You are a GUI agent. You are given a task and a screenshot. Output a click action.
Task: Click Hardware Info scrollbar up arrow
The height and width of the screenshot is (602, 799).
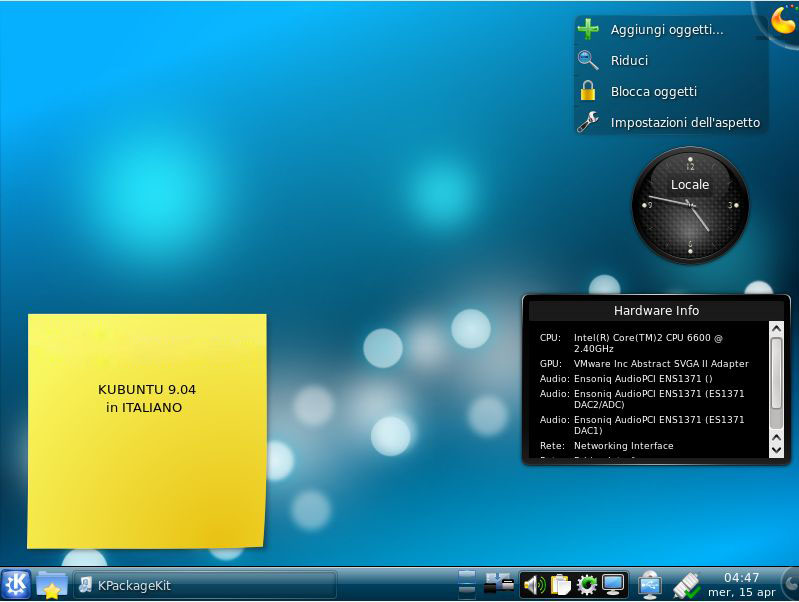(776, 329)
